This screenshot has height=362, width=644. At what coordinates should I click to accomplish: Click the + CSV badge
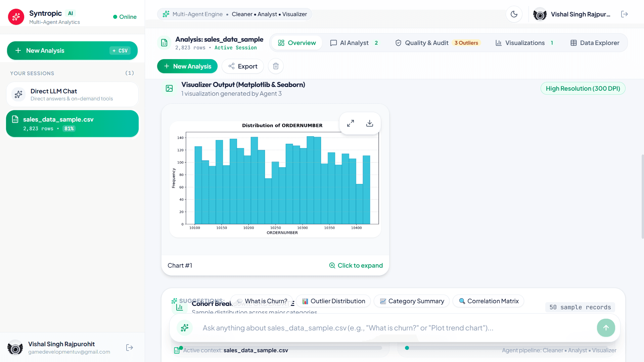pyautogui.click(x=120, y=50)
